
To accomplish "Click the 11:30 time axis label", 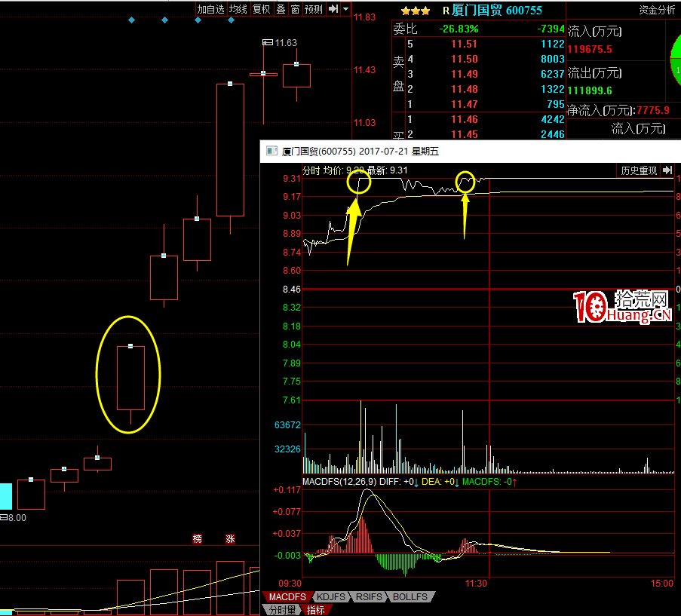I will (x=476, y=583).
